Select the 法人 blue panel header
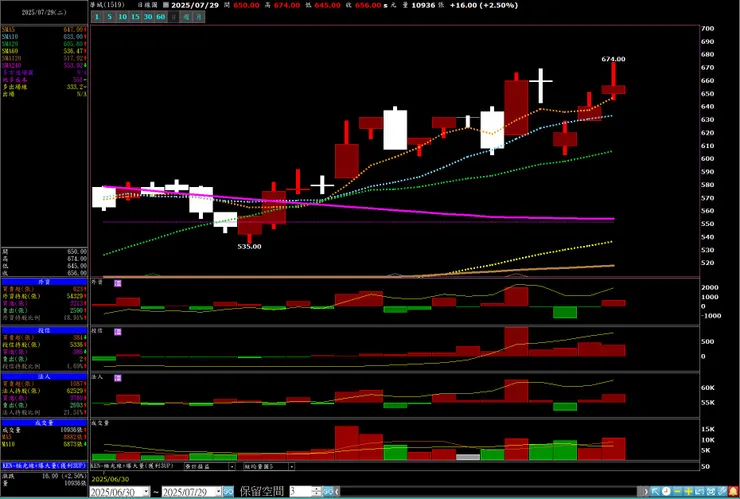 click(x=44, y=377)
